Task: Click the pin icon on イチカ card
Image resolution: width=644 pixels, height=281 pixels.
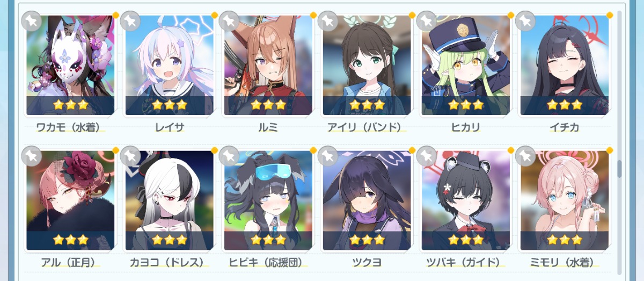Action: tap(525, 20)
